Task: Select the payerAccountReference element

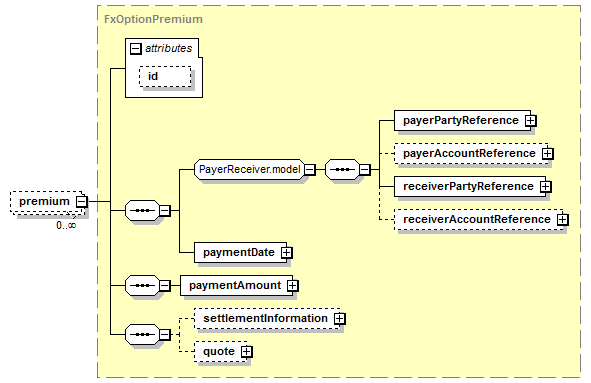Action: [471, 153]
